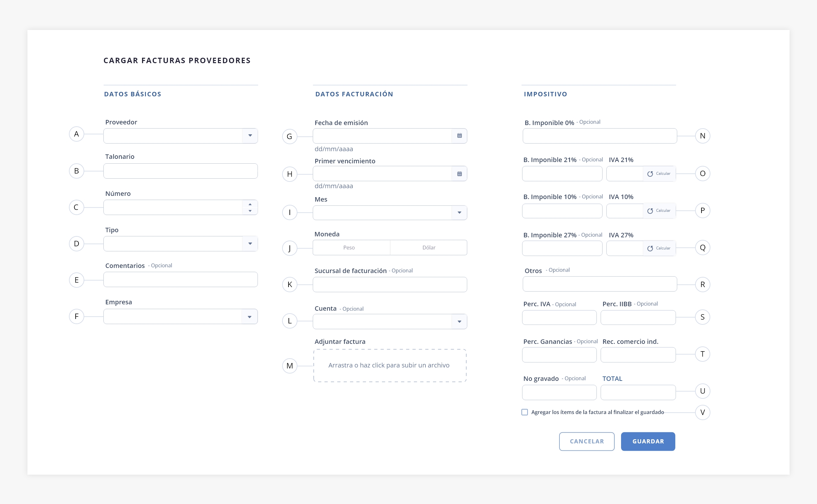Focus the B. Imponible 10% field
Image resolution: width=817 pixels, height=504 pixels.
(x=562, y=211)
